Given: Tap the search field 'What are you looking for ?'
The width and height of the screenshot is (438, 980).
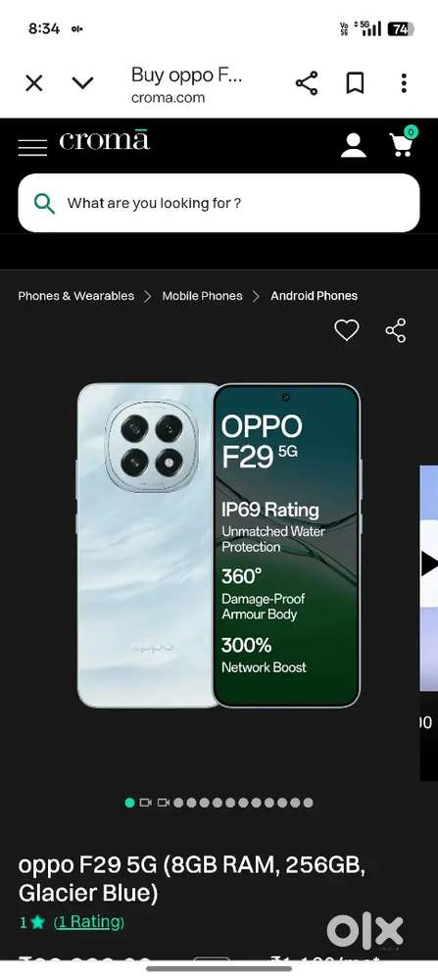Looking at the screenshot, I should click(x=219, y=203).
